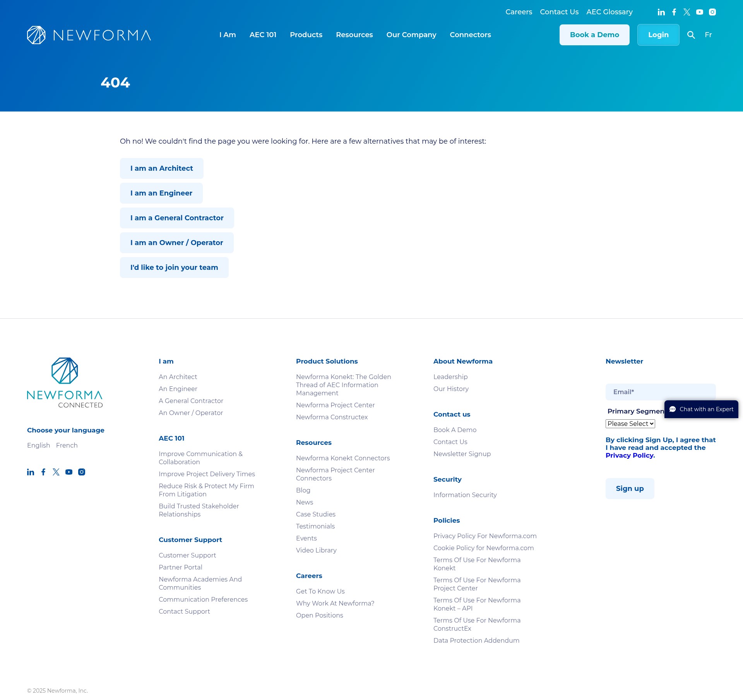
Task: Open Book A Demo footer link
Action: point(455,430)
